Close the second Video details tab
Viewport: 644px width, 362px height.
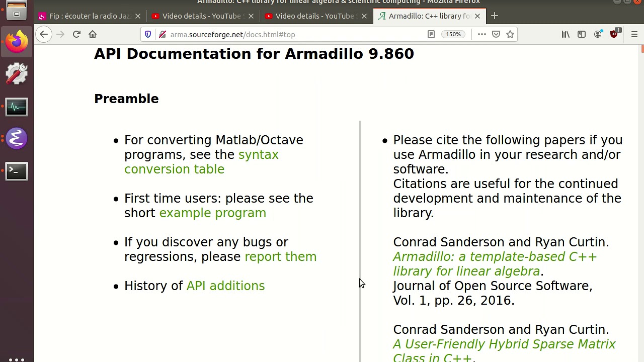[x=364, y=16]
